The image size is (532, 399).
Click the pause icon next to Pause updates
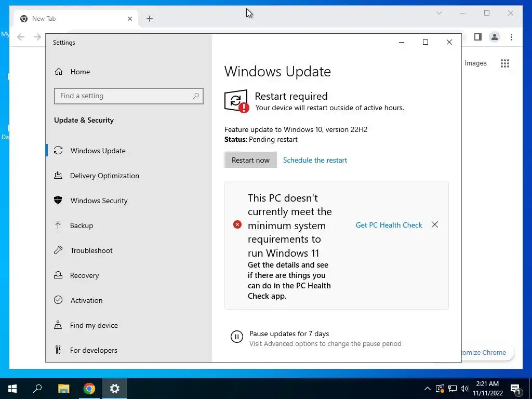237,337
